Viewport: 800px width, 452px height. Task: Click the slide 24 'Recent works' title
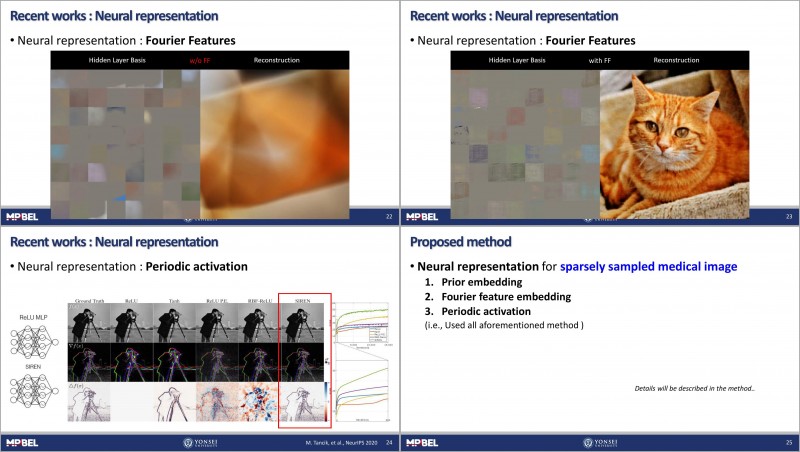click(x=114, y=242)
